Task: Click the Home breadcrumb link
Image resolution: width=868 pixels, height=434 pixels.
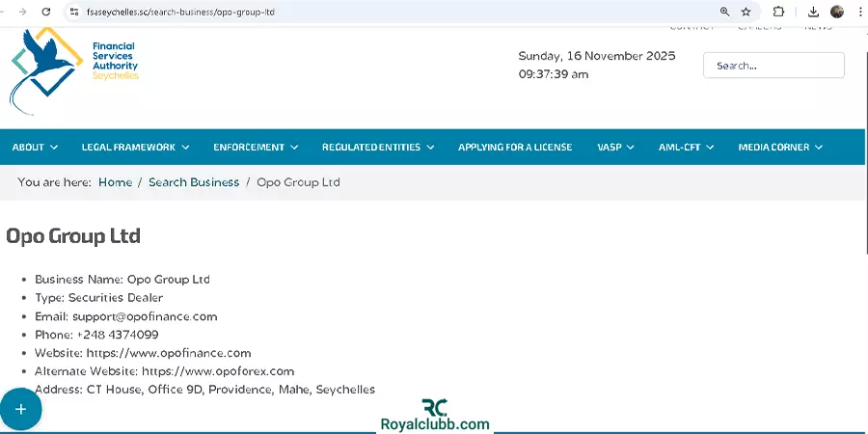Action: click(x=115, y=182)
